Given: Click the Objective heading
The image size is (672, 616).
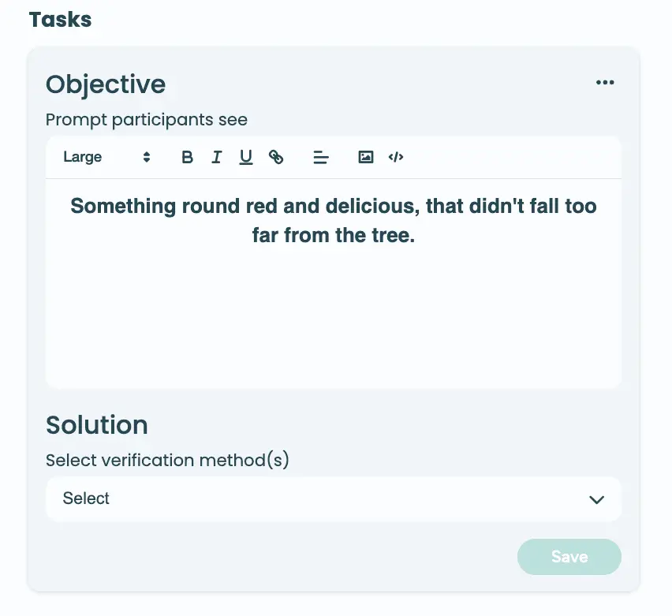Looking at the screenshot, I should point(106,84).
